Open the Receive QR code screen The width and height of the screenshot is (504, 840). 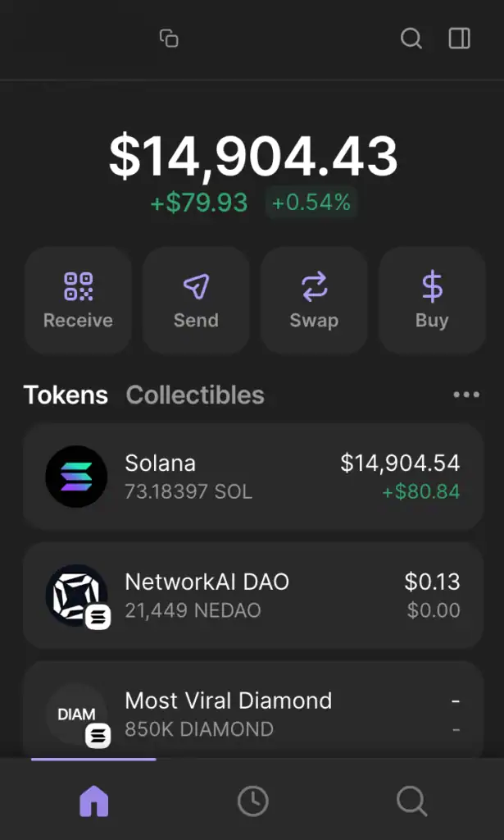pyautogui.click(x=77, y=299)
